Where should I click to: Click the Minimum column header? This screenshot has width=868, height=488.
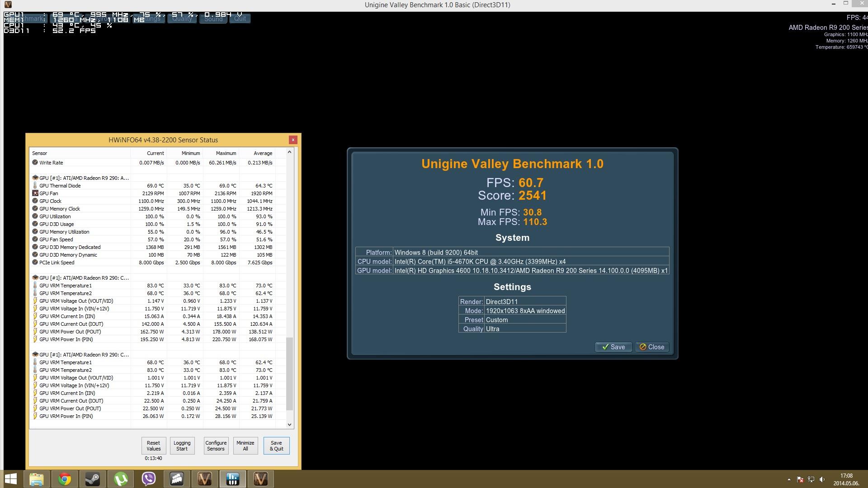[185, 153]
